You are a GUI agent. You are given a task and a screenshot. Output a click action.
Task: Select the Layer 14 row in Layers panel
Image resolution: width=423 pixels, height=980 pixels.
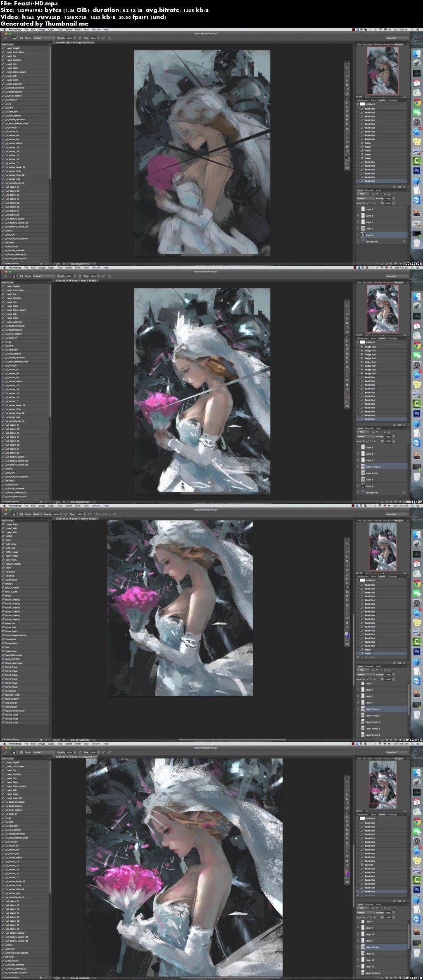(382, 960)
